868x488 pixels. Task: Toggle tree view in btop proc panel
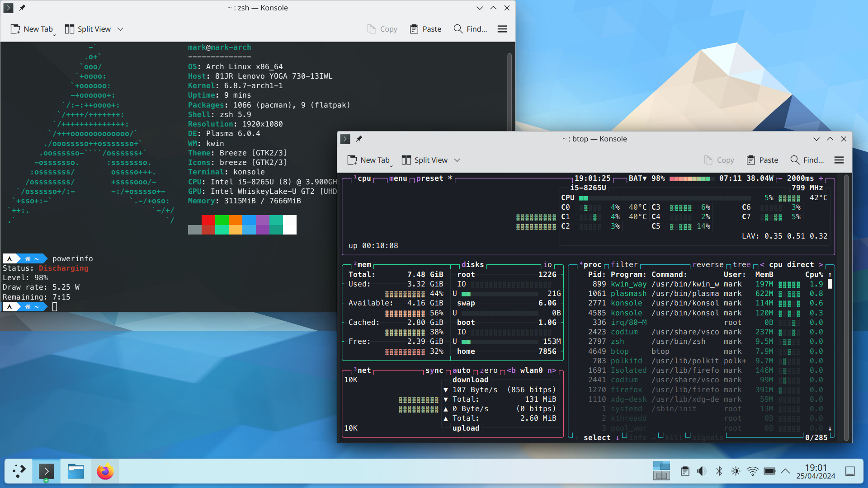coord(741,265)
